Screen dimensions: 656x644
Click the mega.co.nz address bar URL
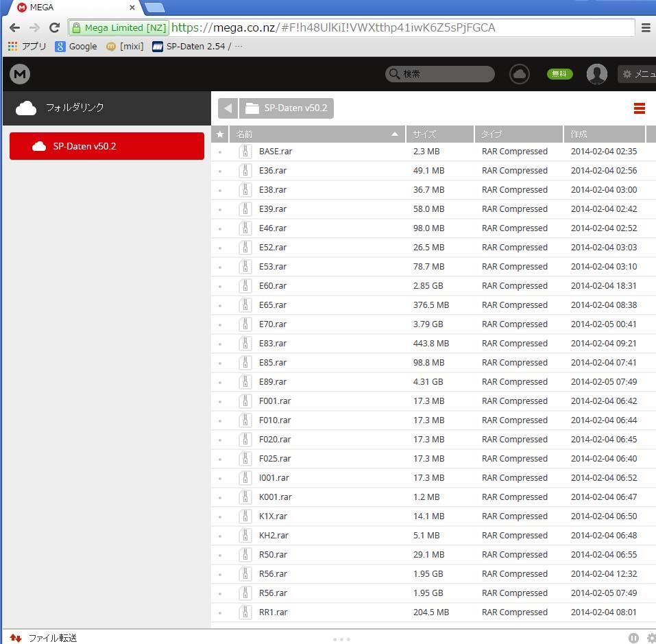pyautogui.click(x=333, y=27)
